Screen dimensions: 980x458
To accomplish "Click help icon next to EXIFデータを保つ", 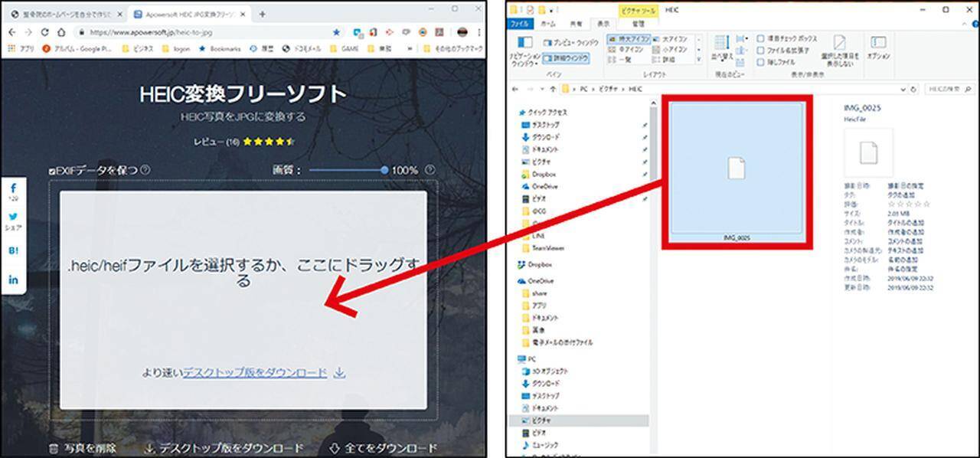I will click(x=145, y=170).
